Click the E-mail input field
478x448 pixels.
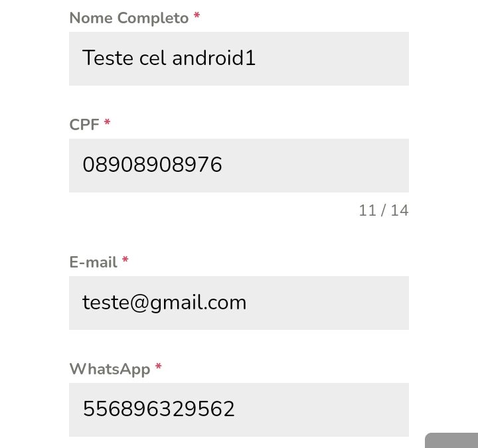[x=239, y=303]
